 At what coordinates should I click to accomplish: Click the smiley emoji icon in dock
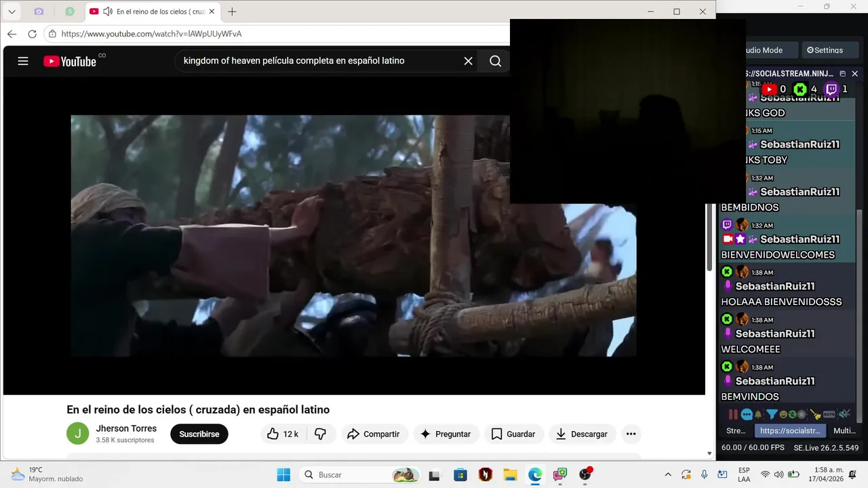click(x=784, y=414)
